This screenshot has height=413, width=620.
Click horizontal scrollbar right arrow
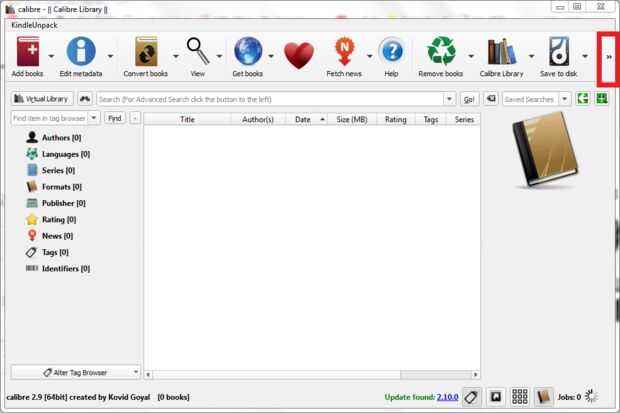(476, 374)
